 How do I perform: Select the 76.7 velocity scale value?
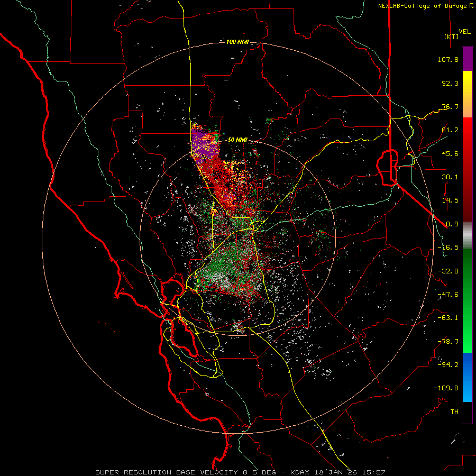450,106
